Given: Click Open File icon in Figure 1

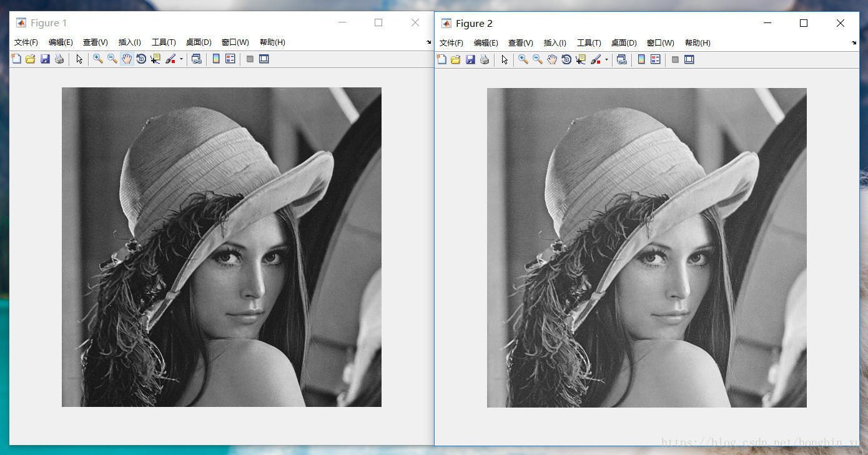Looking at the screenshot, I should coord(30,59).
